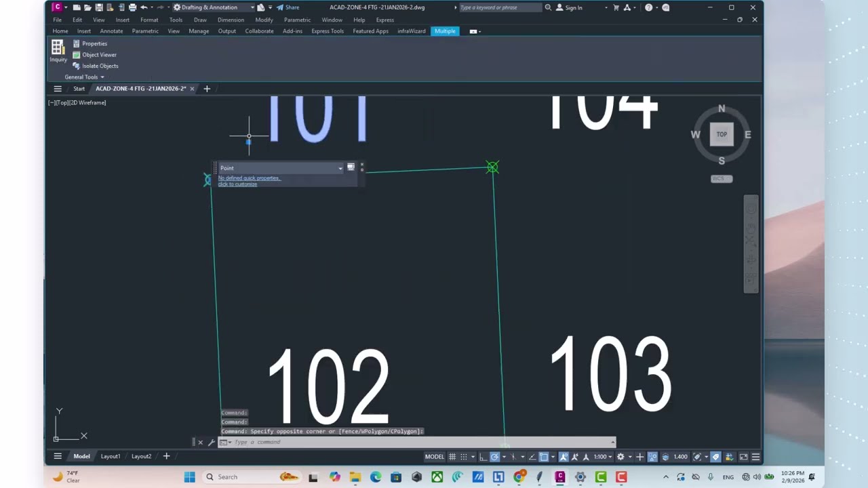The image size is (868, 488).
Task: Open the Dimension menu
Action: tap(231, 20)
